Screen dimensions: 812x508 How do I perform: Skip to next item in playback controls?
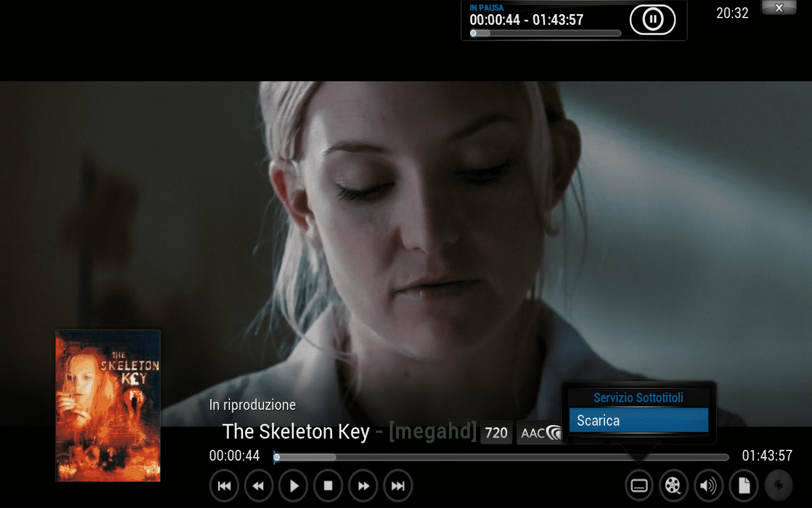(x=398, y=485)
